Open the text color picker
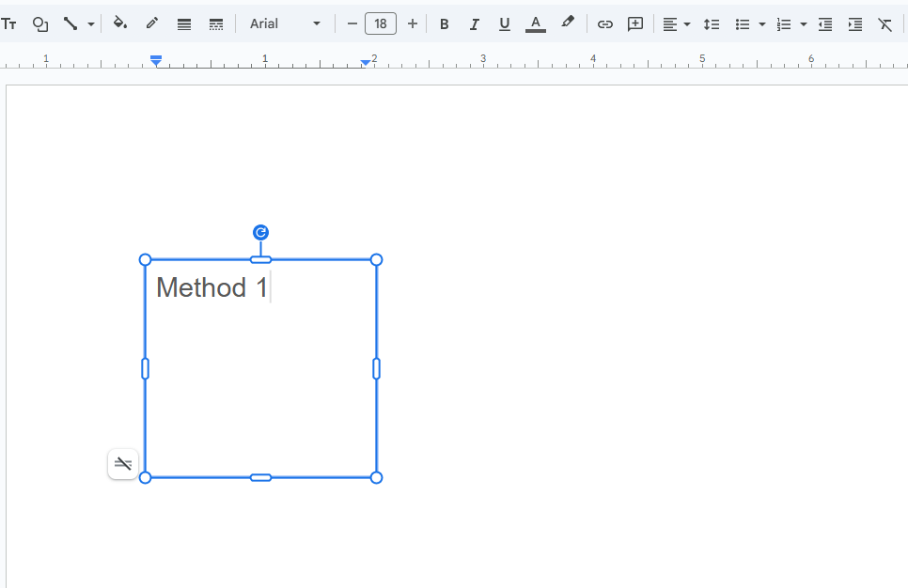 (x=536, y=24)
